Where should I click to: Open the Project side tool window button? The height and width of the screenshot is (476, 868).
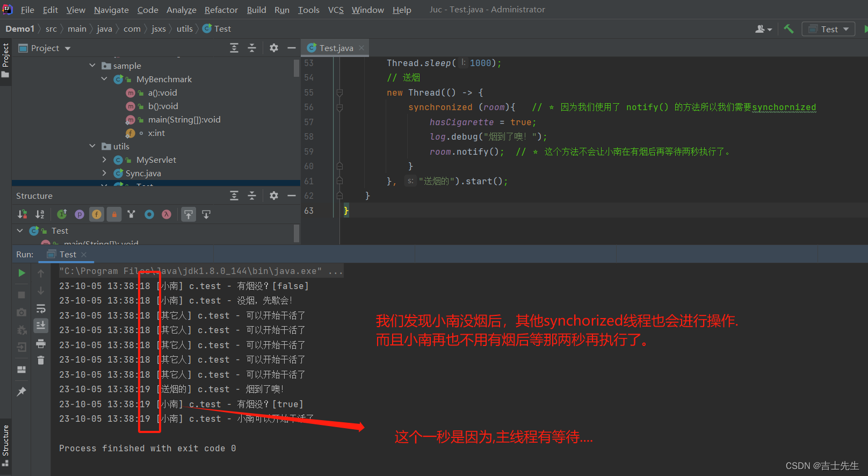click(5, 60)
